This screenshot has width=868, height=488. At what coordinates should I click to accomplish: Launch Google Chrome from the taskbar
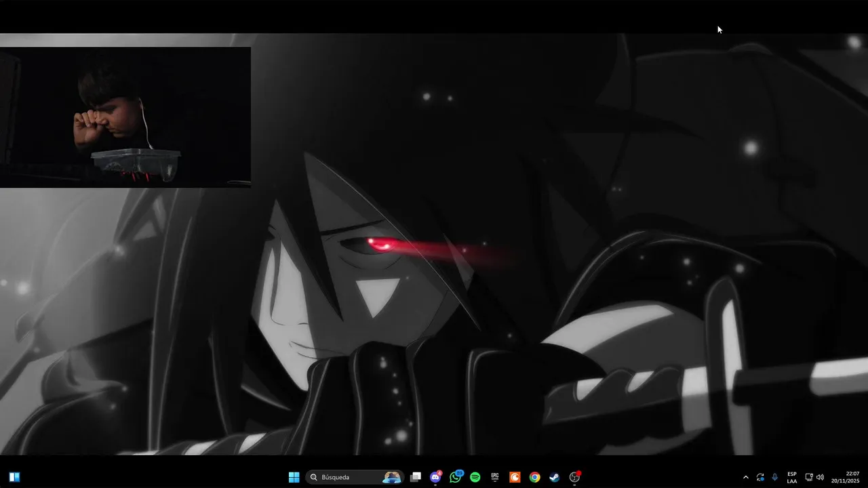(534, 477)
